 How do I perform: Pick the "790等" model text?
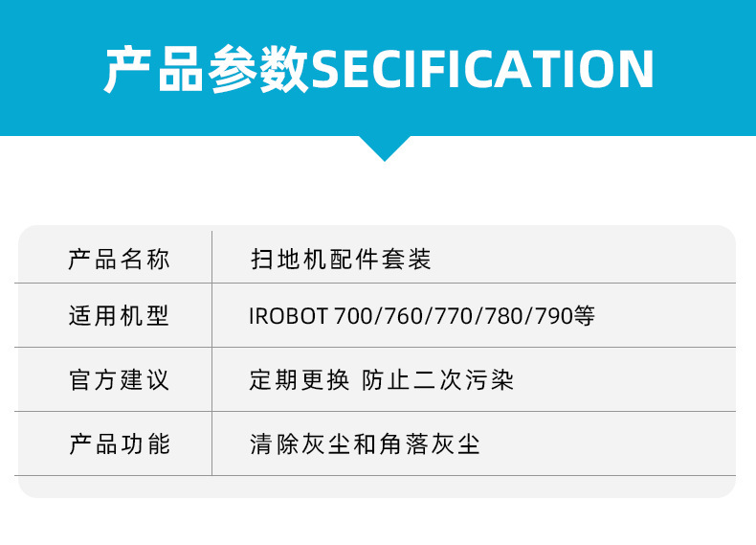pyautogui.click(x=567, y=317)
